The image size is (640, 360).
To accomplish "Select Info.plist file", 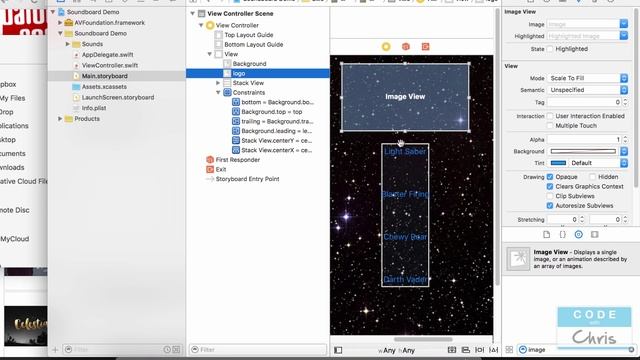I will click(x=94, y=108).
